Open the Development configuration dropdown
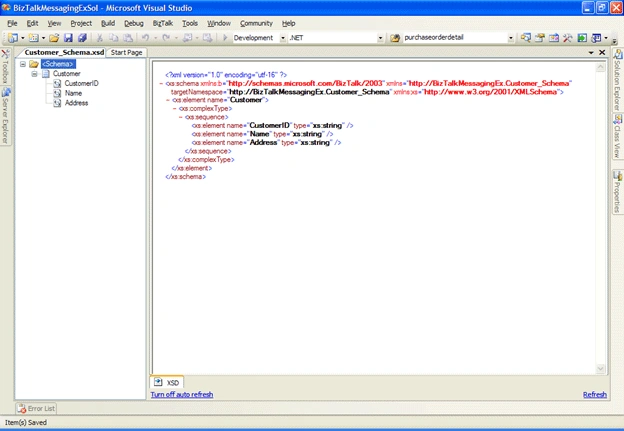The image size is (624, 431). pyautogui.click(x=282, y=38)
